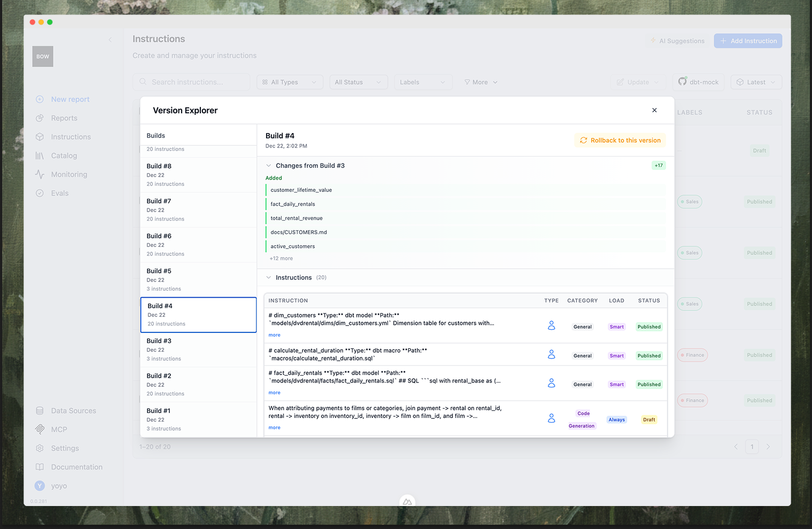Viewport: 812px width, 529px height.
Task: Click the MCP icon in the sidebar
Action: 40,429
